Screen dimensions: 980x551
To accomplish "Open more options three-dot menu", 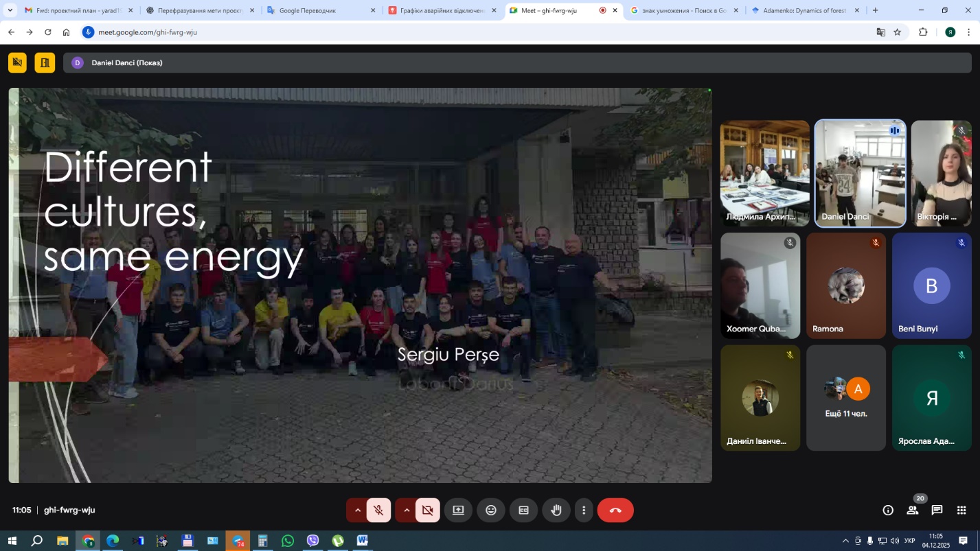I will [x=584, y=510].
